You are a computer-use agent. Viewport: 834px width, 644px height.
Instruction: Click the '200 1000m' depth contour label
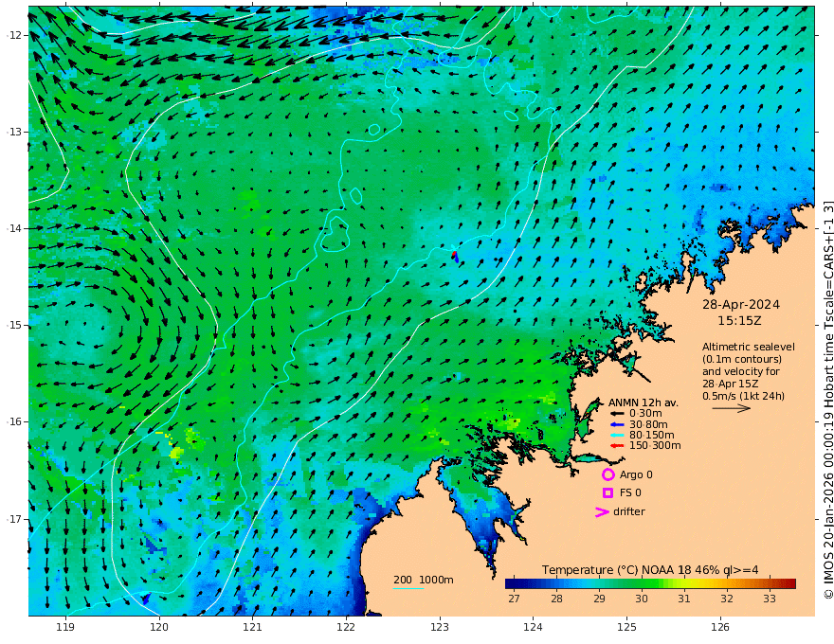click(424, 580)
